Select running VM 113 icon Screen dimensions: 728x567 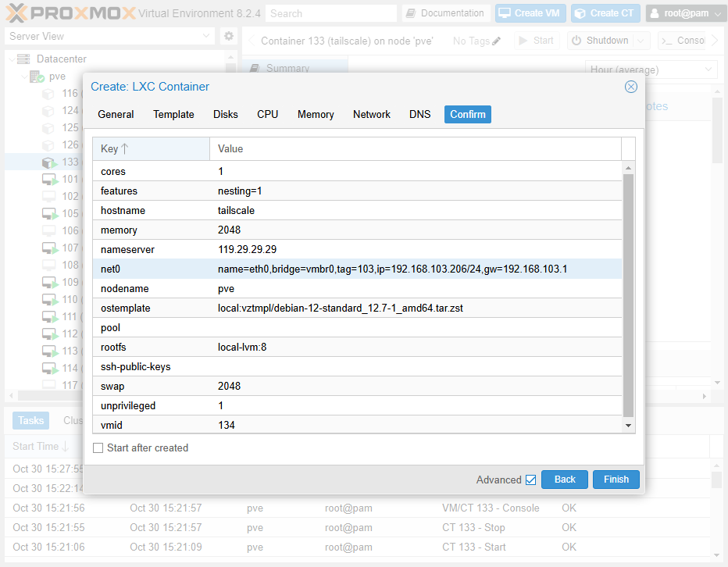[50, 351]
